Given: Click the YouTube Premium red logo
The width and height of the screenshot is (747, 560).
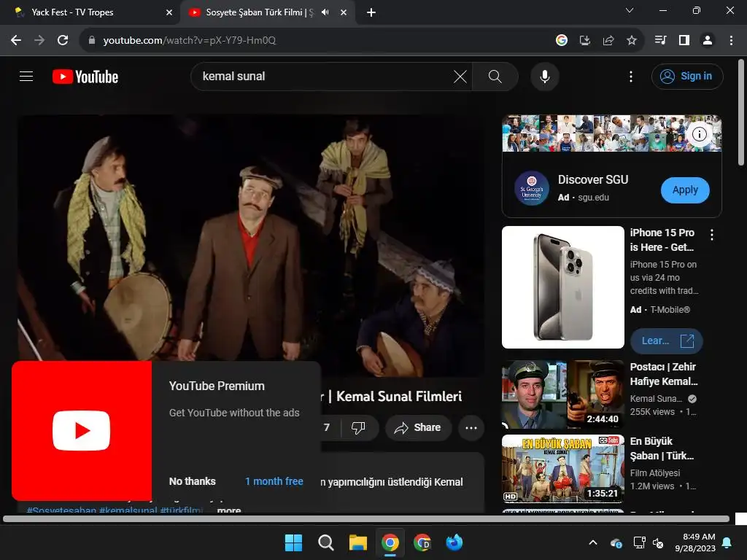Looking at the screenshot, I should [82, 430].
